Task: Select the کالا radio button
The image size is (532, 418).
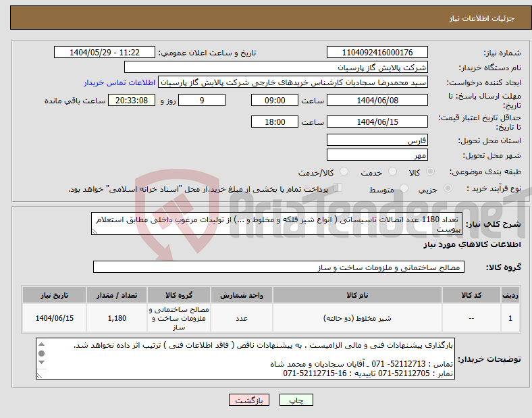Action: (x=430, y=172)
